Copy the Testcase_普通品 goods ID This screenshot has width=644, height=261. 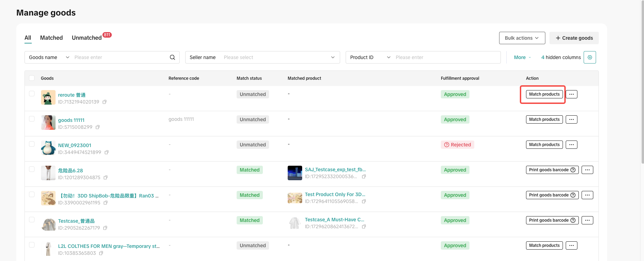pyautogui.click(x=105, y=228)
